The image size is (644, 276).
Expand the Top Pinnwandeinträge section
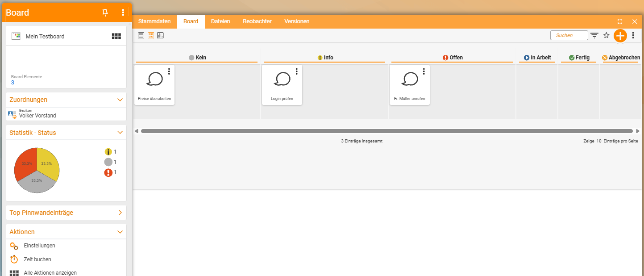coord(120,213)
